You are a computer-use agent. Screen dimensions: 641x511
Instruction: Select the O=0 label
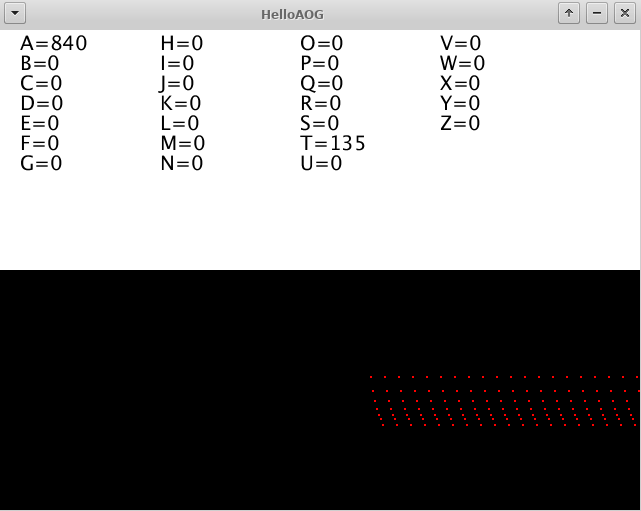322,44
